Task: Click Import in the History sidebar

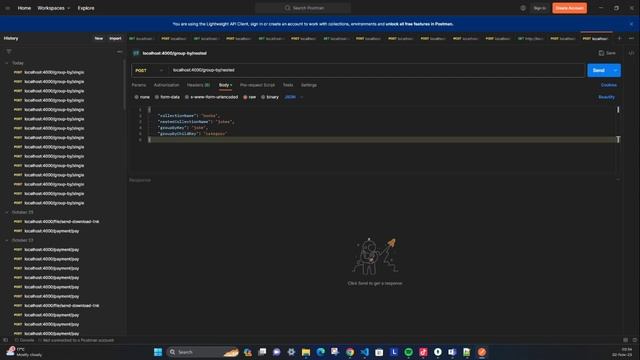Action: coord(115,38)
